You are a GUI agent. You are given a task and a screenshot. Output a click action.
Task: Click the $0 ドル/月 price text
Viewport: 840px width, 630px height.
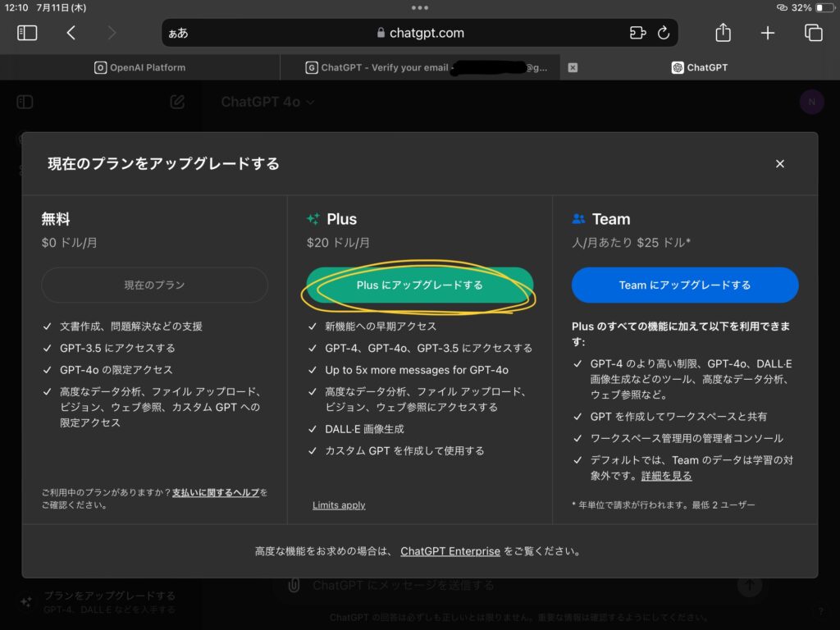[x=70, y=243]
